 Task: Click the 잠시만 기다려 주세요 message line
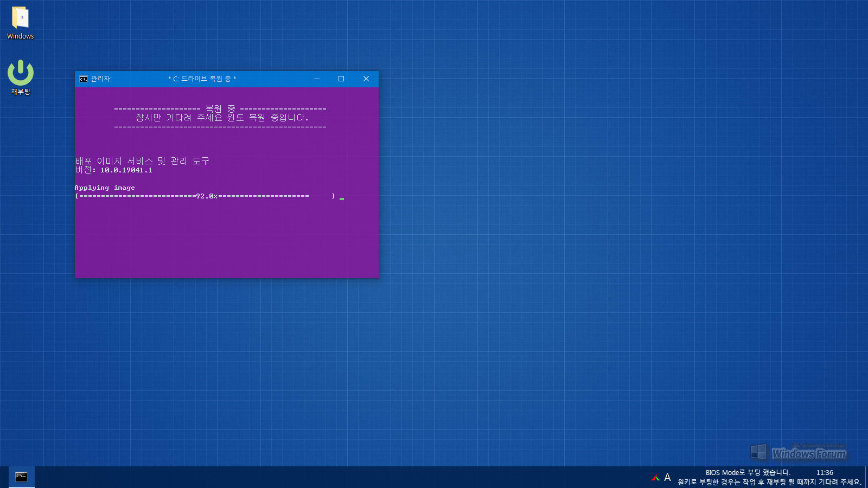pyautogui.click(x=222, y=118)
